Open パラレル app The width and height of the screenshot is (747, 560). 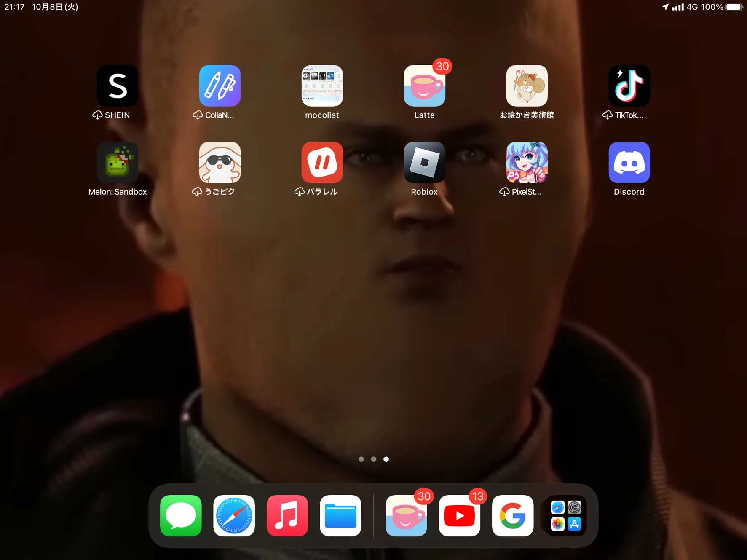[x=322, y=162]
